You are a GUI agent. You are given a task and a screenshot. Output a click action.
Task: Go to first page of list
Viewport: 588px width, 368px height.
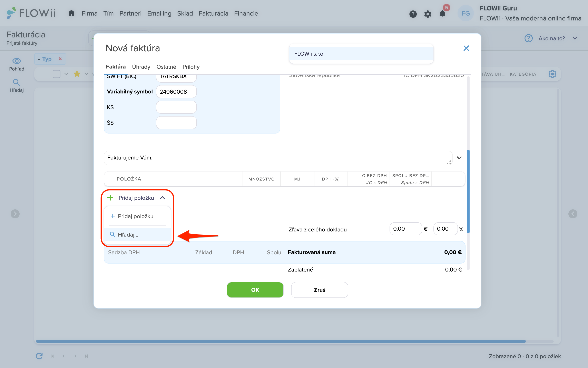click(52, 356)
